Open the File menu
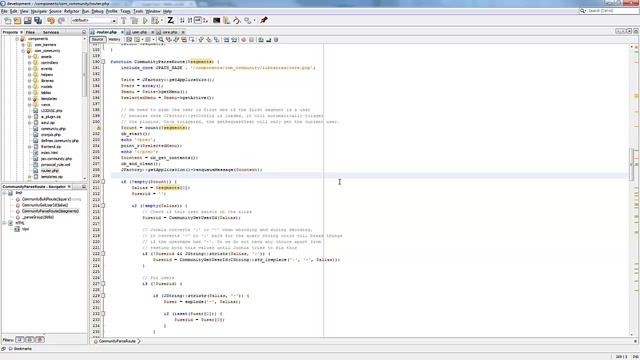 point(4,11)
